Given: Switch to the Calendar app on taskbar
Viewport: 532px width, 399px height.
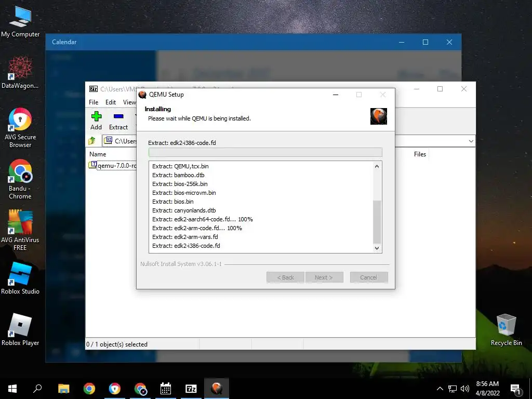Looking at the screenshot, I should click(166, 389).
